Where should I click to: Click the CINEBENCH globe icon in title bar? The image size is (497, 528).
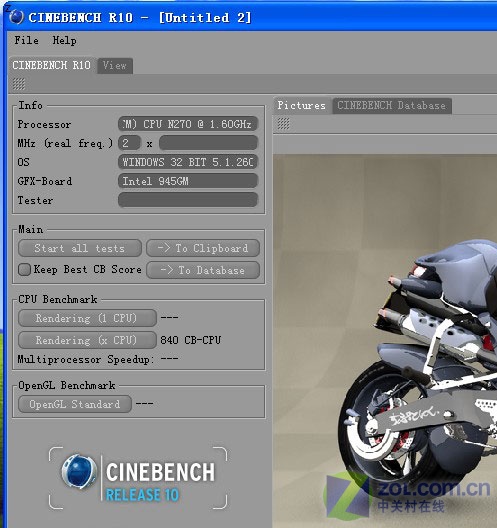coord(16,17)
